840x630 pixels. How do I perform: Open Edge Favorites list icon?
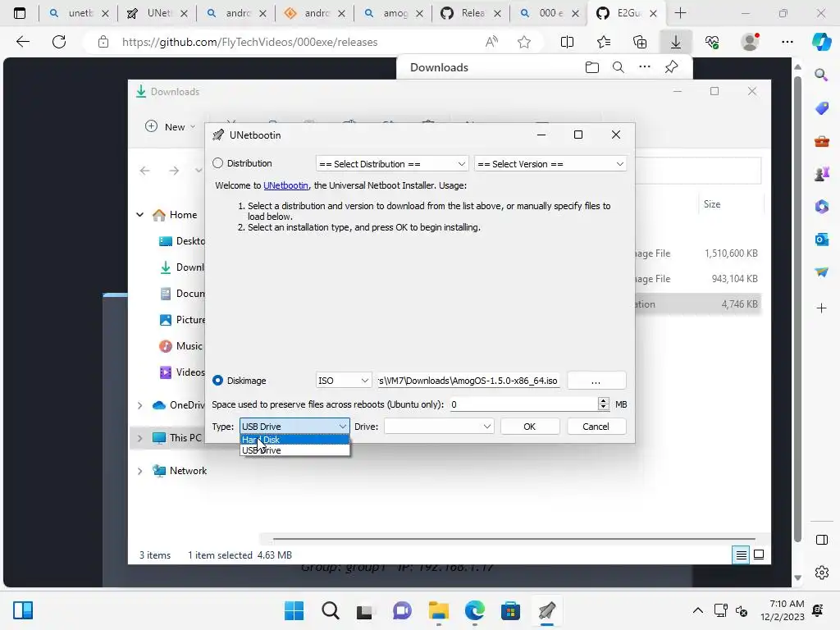coord(604,42)
